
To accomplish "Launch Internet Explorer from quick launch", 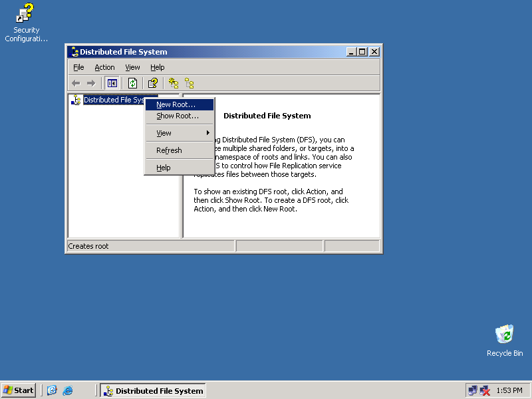I will [68, 390].
